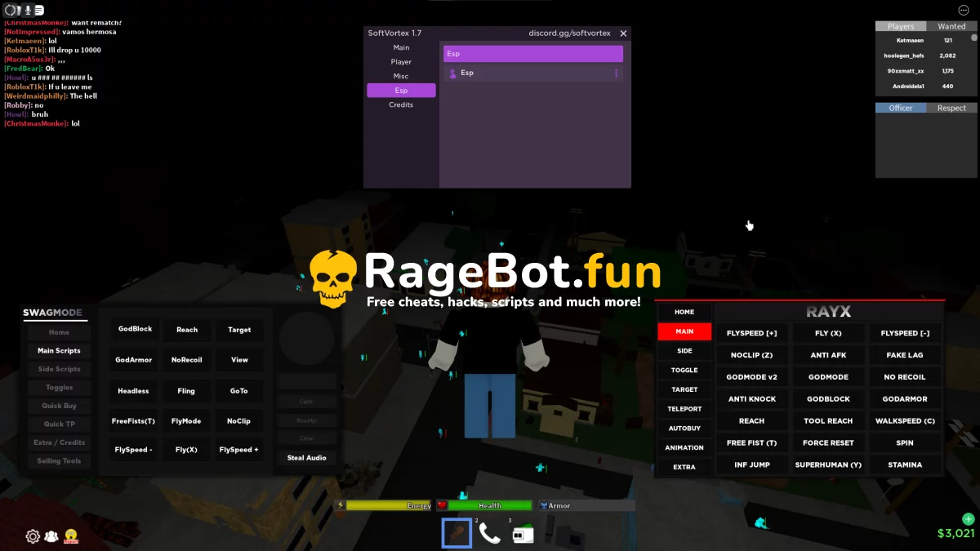This screenshot has height=551, width=980.
Task: Switch to the Wanted leaderboard tab
Action: coord(951,26)
